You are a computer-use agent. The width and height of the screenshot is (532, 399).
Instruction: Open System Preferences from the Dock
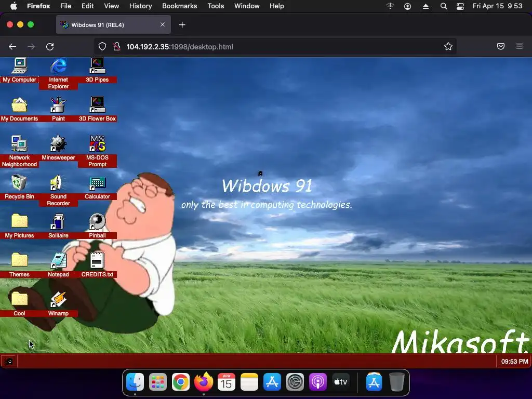pyautogui.click(x=295, y=382)
